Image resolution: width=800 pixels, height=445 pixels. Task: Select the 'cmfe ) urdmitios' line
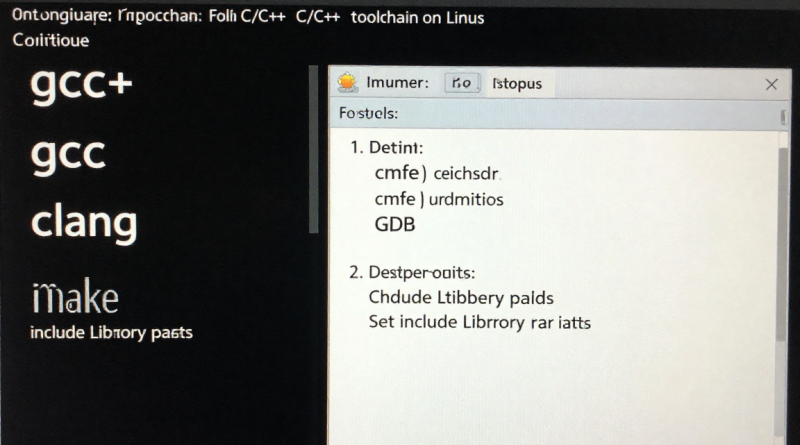439,199
